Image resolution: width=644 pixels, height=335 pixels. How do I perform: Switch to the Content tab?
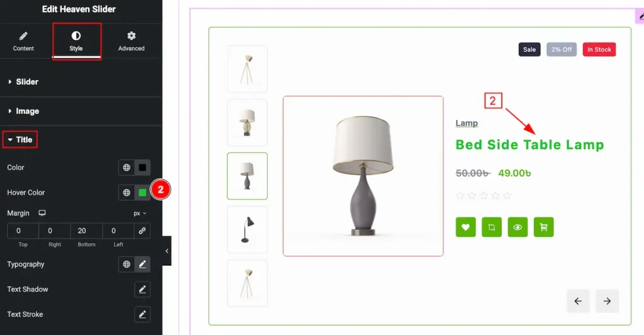click(23, 42)
